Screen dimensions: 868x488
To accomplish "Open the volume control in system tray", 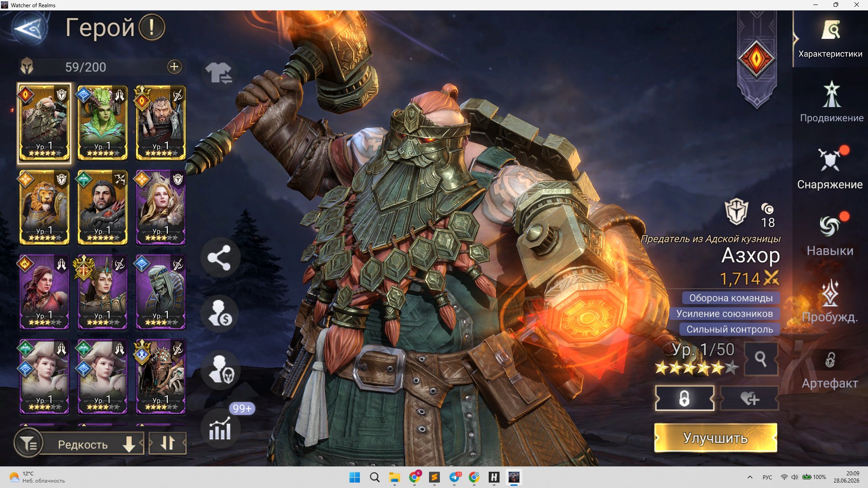I will coord(795,477).
